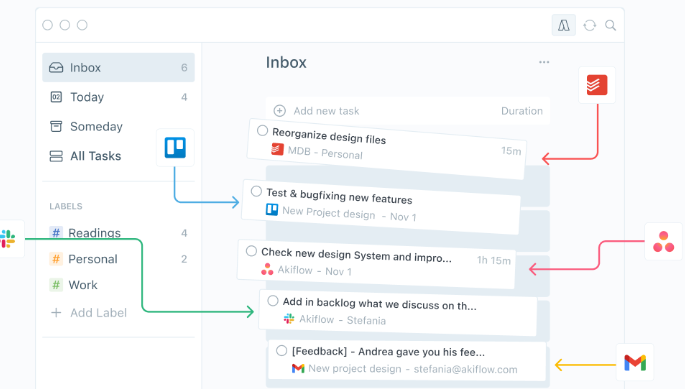
Task: Click the large Gmail integration tile
Action: coord(635,363)
